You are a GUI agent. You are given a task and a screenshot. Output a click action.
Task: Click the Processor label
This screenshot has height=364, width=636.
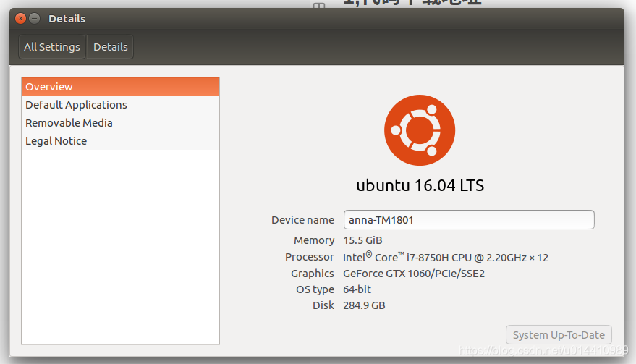point(310,257)
